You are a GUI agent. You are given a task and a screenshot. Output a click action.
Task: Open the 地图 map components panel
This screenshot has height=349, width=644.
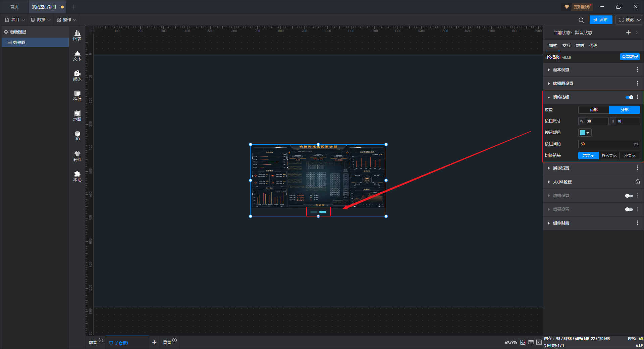(x=77, y=116)
